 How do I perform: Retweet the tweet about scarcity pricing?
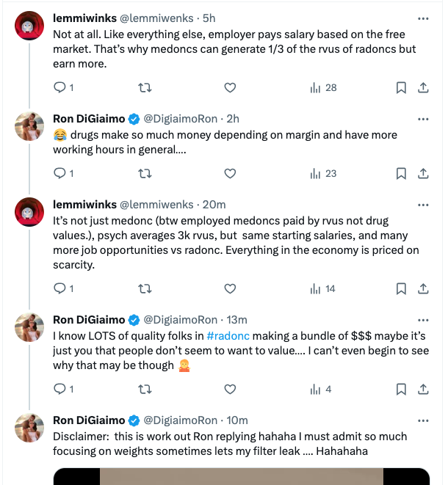tap(145, 289)
